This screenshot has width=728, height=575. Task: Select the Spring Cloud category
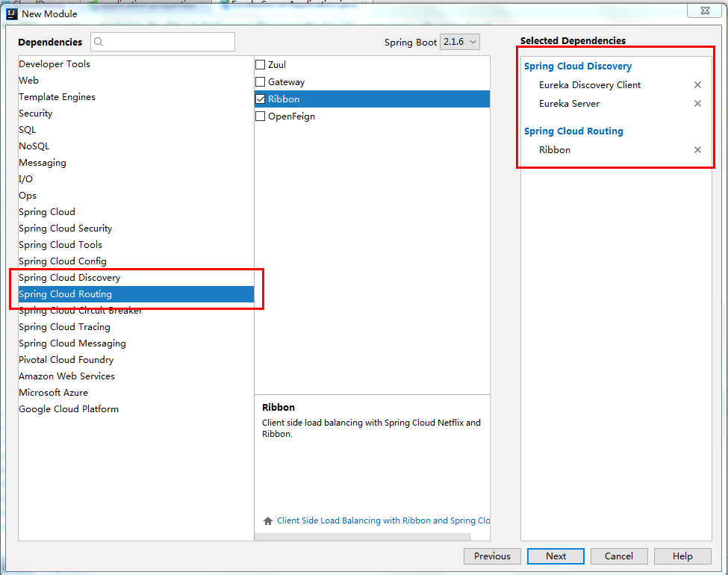tap(136, 212)
